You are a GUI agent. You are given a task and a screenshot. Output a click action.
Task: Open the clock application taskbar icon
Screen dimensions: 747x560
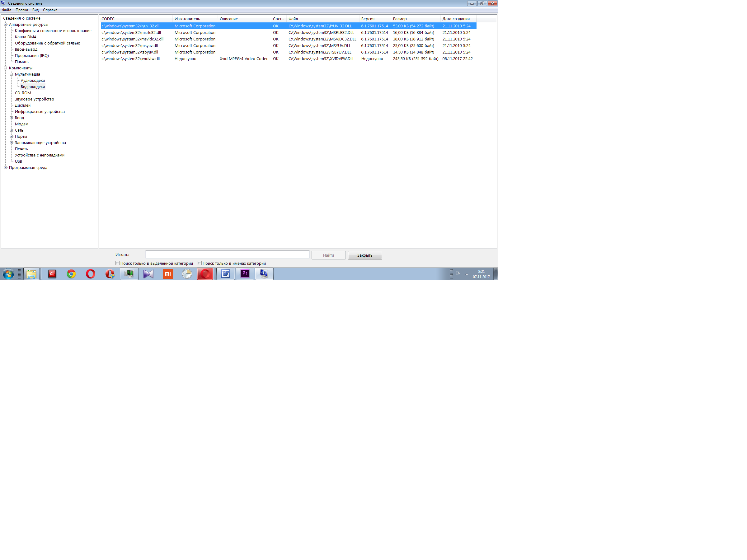[187, 274]
